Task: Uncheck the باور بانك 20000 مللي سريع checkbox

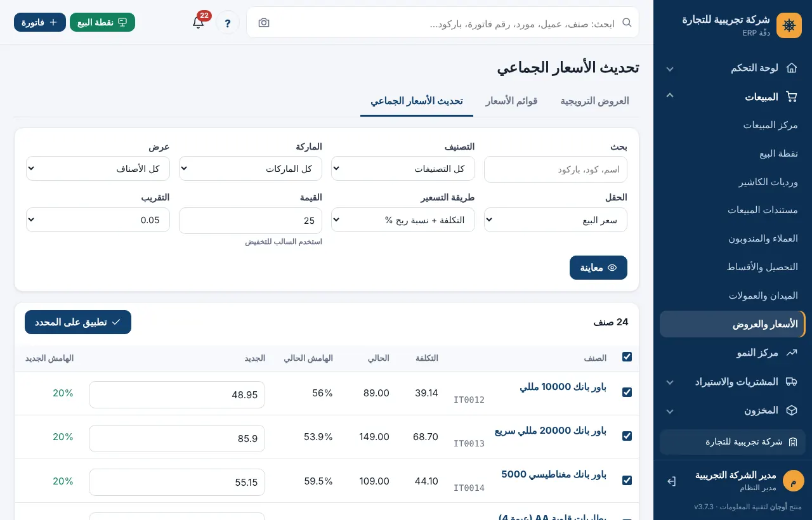Action: (x=627, y=436)
